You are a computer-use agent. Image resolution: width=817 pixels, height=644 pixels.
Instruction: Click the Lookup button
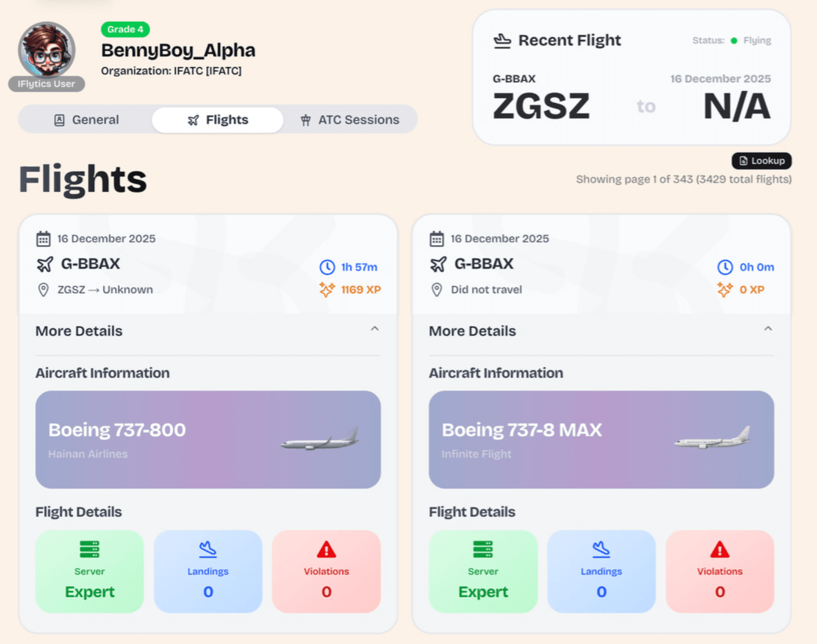762,161
